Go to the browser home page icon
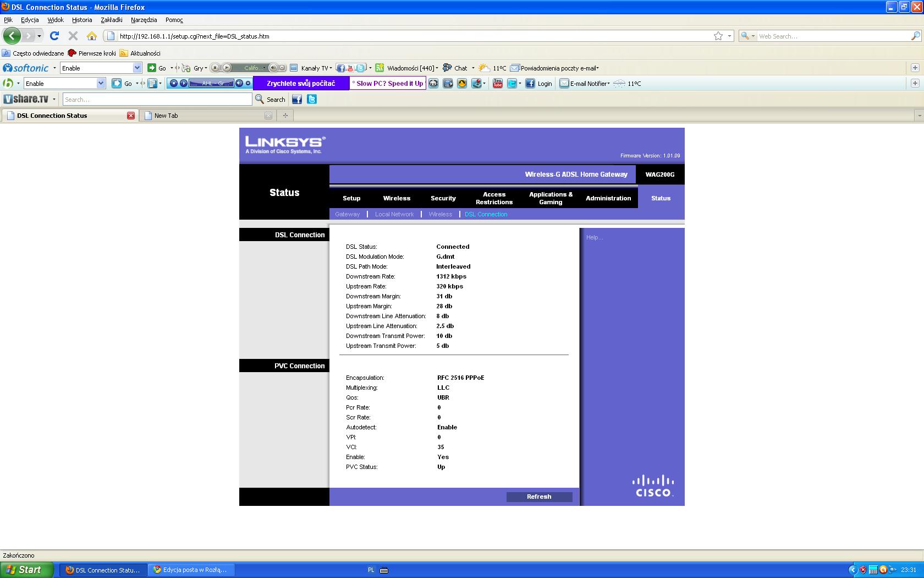This screenshot has height=578, width=924. coord(92,36)
